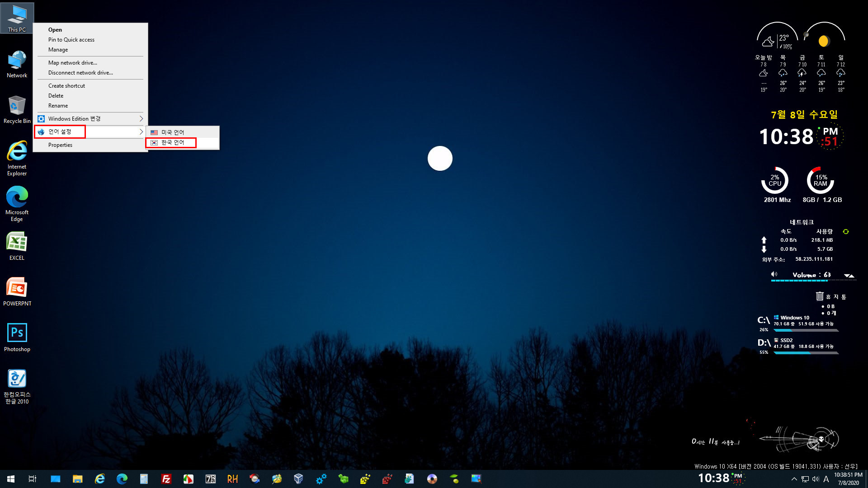Choose Properties in the context menu
Viewport: 868px width, 488px height.
coord(90,145)
